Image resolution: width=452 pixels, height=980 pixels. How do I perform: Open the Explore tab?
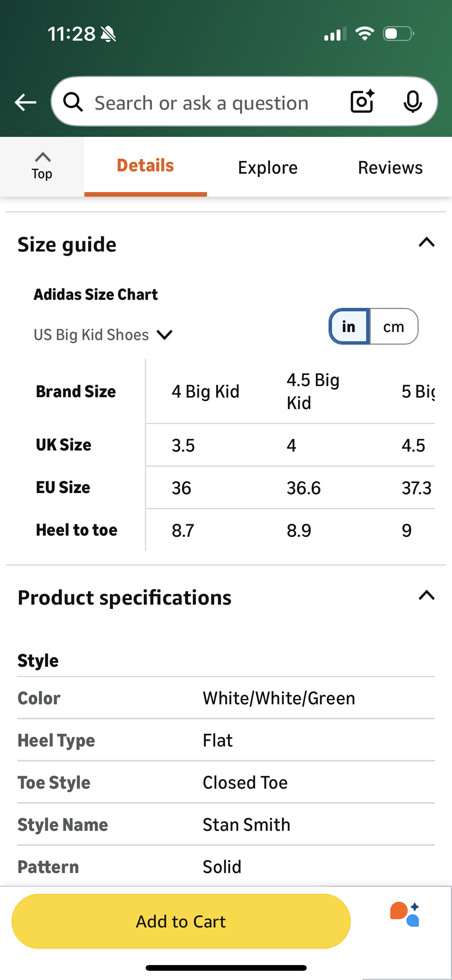[x=267, y=167]
